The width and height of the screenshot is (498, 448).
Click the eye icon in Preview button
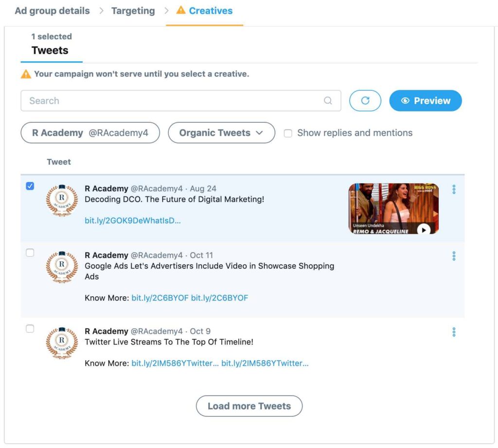coord(405,101)
